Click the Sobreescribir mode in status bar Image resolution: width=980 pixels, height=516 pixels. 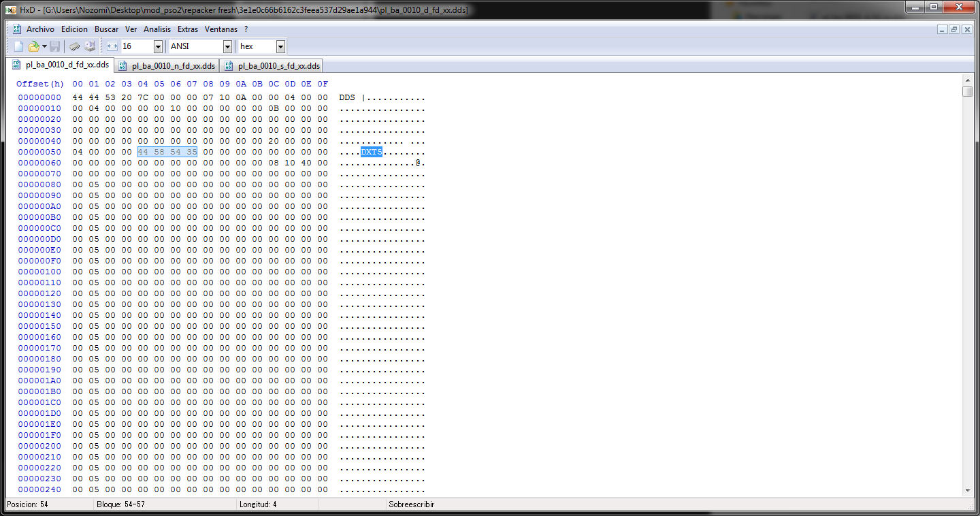click(411, 504)
